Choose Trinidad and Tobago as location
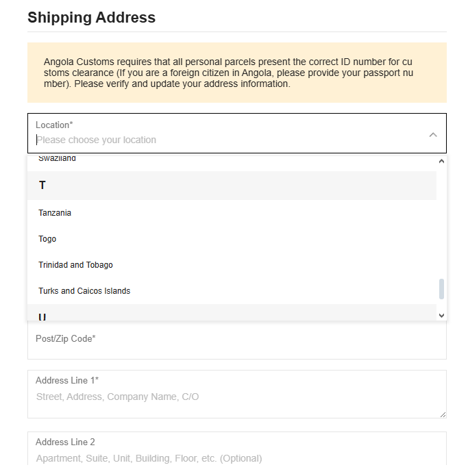Image resolution: width=468 pixels, height=476 pixels. tap(232, 265)
